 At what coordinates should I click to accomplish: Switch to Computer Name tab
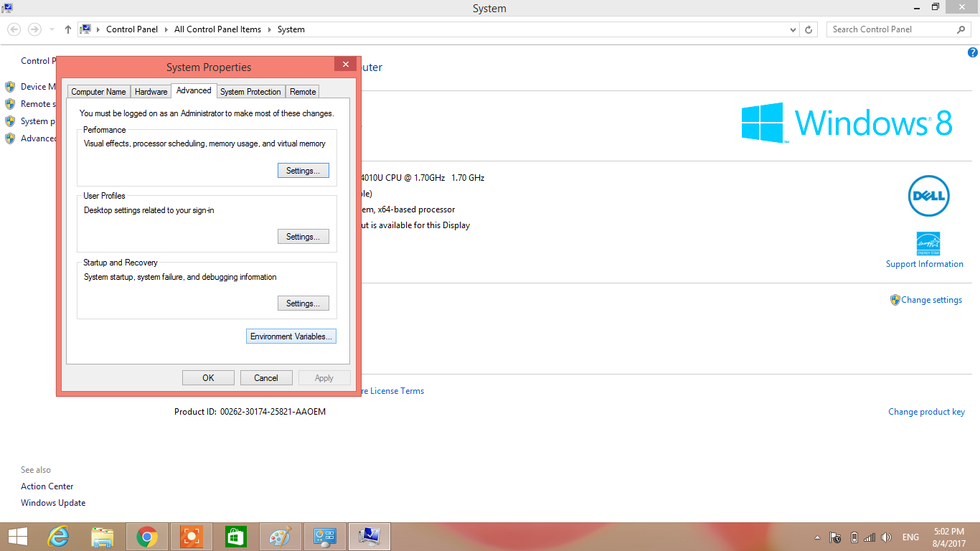click(98, 92)
